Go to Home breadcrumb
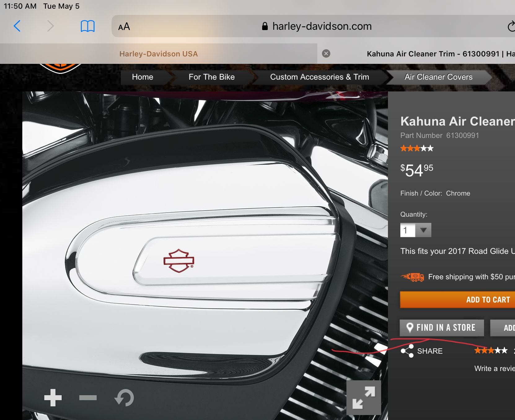The height and width of the screenshot is (420, 515). (143, 77)
